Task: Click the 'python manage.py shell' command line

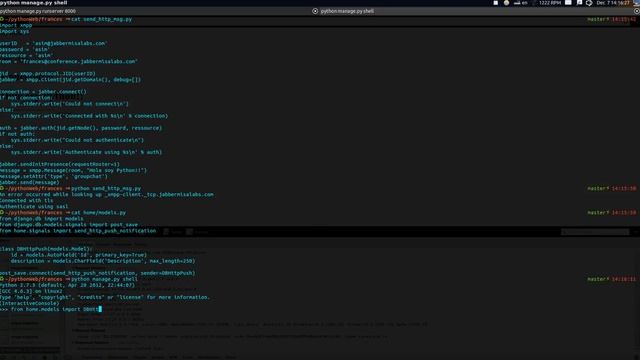Action: [x=104, y=279]
